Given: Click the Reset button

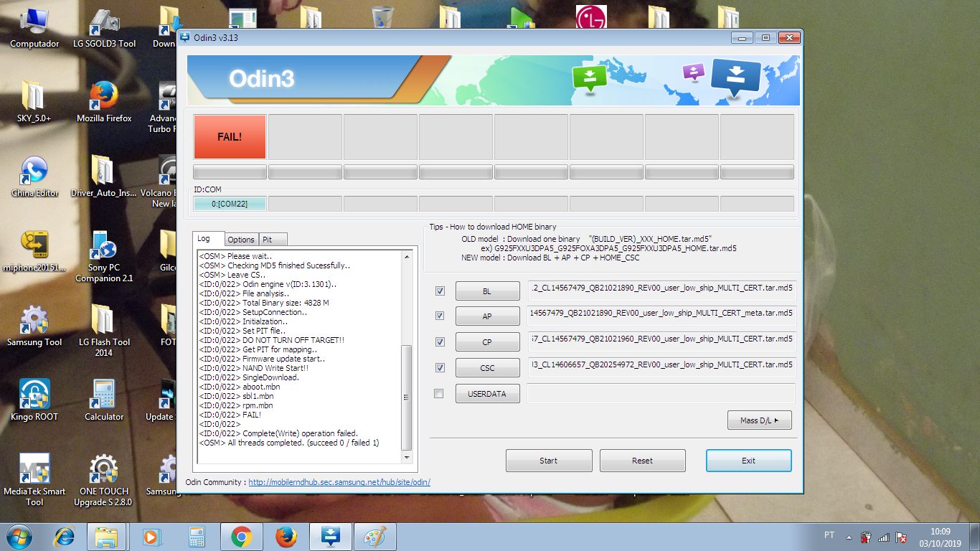Looking at the screenshot, I should tap(643, 461).
